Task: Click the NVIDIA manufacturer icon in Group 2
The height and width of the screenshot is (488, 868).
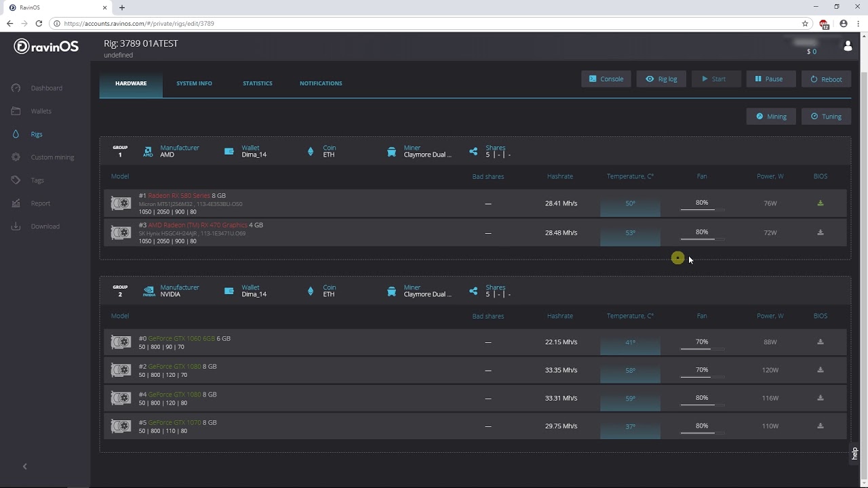Action: coord(149,291)
